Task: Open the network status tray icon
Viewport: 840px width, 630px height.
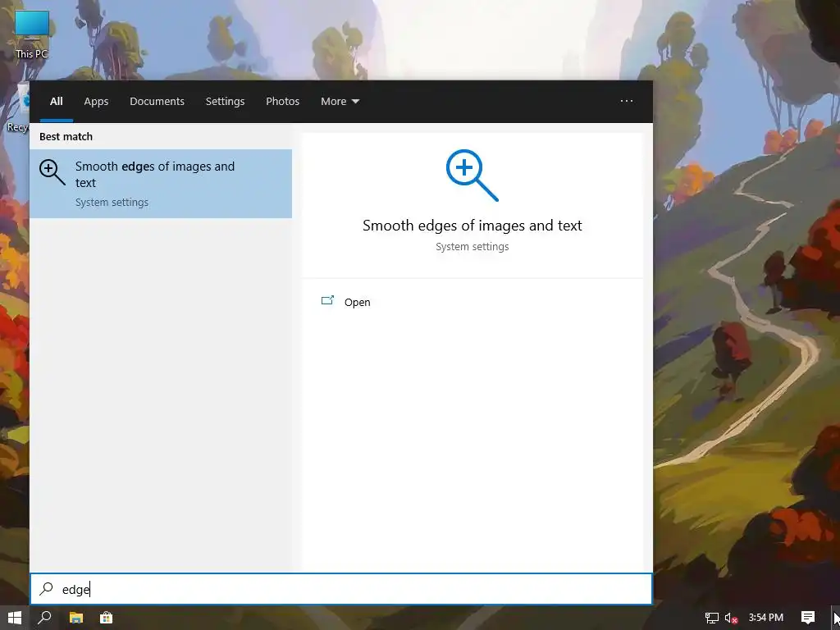Action: pos(711,619)
